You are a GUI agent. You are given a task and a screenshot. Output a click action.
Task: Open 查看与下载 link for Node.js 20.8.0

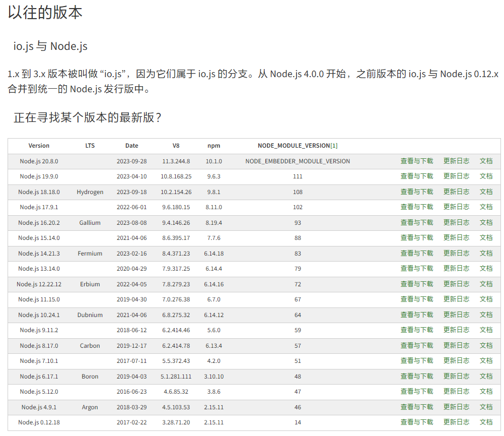pyautogui.click(x=416, y=161)
